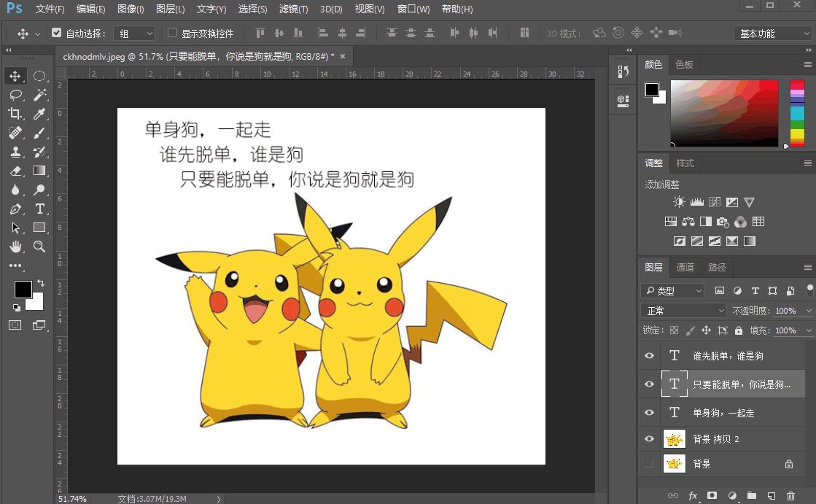Image resolution: width=816 pixels, height=504 pixels.
Task: Uncheck the 自动选择 checkbox
Action: pyautogui.click(x=57, y=33)
